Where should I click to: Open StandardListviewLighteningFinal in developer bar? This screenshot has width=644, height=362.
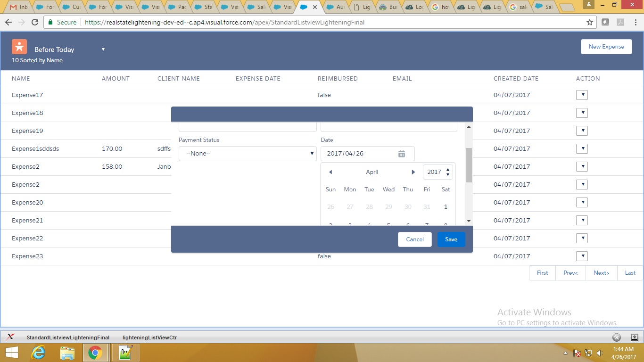click(68, 337)
